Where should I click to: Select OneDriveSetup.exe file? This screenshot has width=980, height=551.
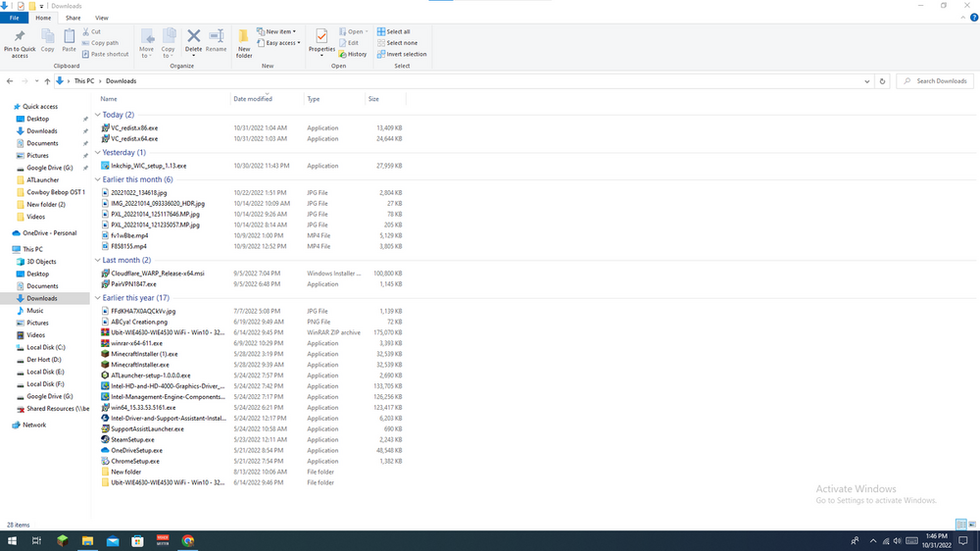(136, 451)
